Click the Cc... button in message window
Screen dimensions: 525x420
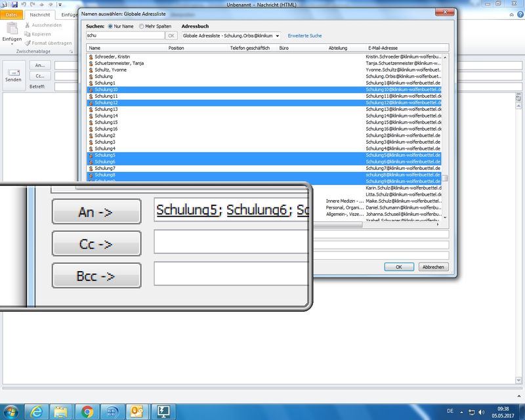point(40,76)
